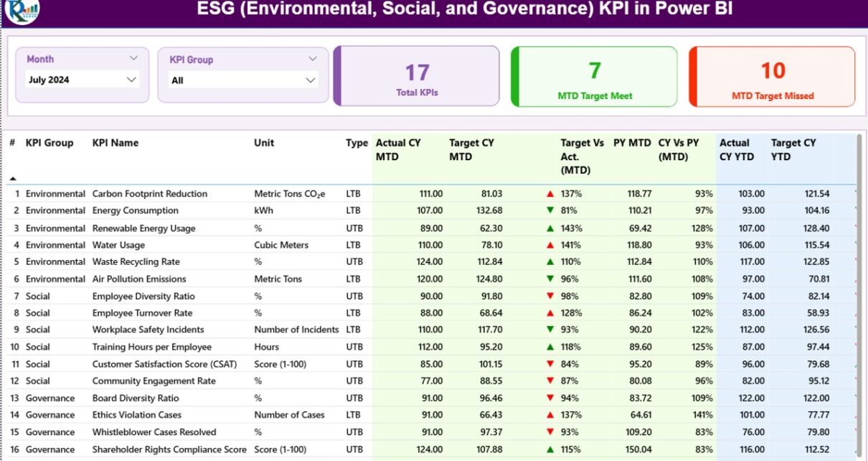This screenshot has height=461, width=868.
Task: Click the sort arrow under the # column
Action: [x=13, y=178]
